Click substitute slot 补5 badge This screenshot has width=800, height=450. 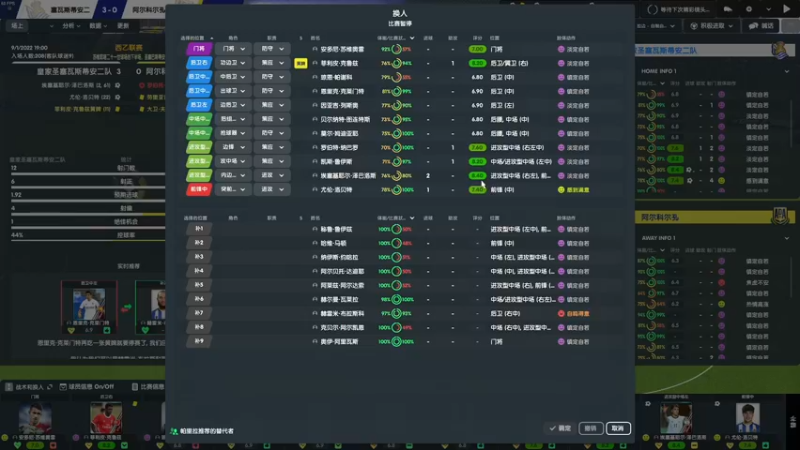198,285
